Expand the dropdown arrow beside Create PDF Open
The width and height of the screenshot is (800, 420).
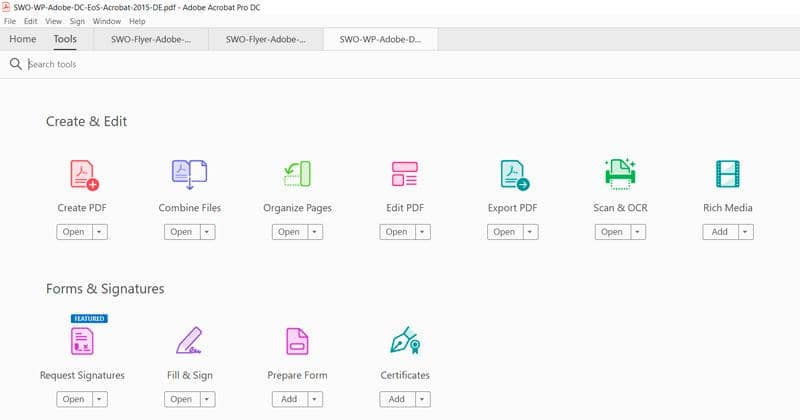click(99, 232)
